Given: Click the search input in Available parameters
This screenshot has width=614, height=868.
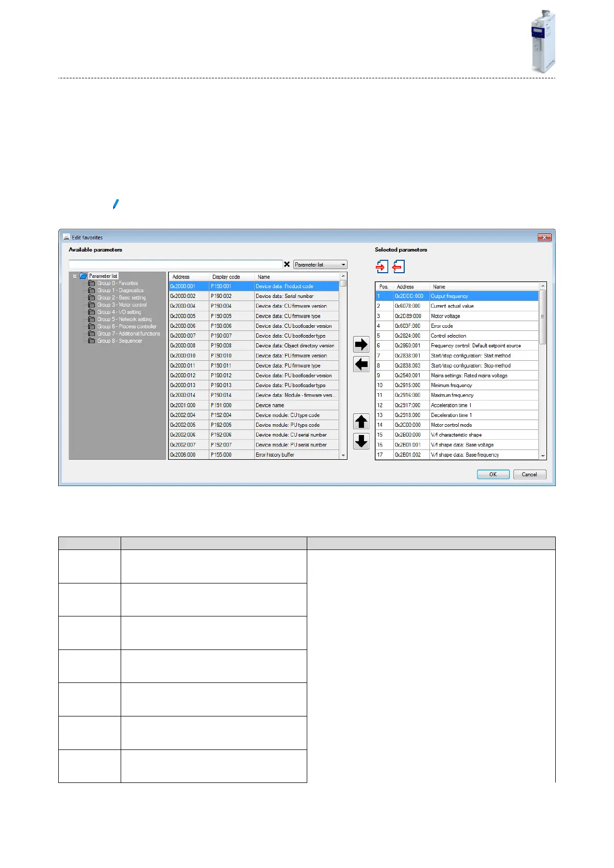Looking at the screenshot, I should click(x=176, y=264).
